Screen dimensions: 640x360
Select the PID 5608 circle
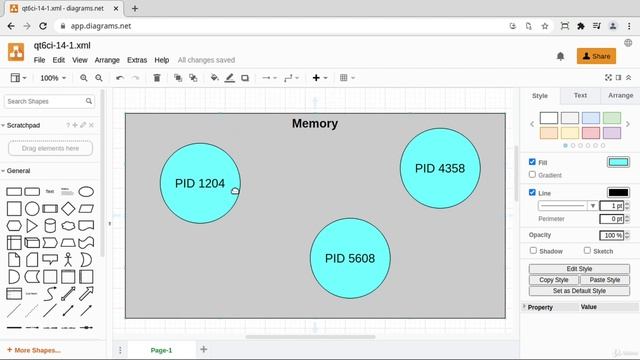point(350,258)
